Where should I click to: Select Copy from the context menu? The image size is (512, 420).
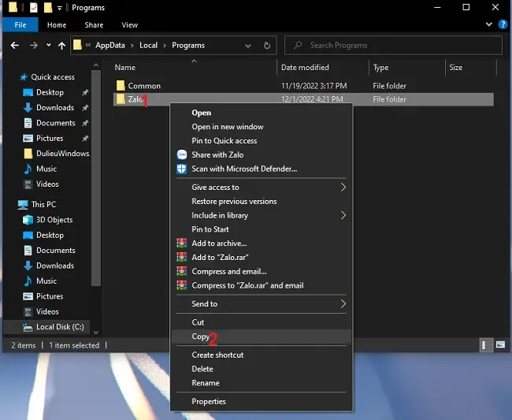[x=201, y=336]
